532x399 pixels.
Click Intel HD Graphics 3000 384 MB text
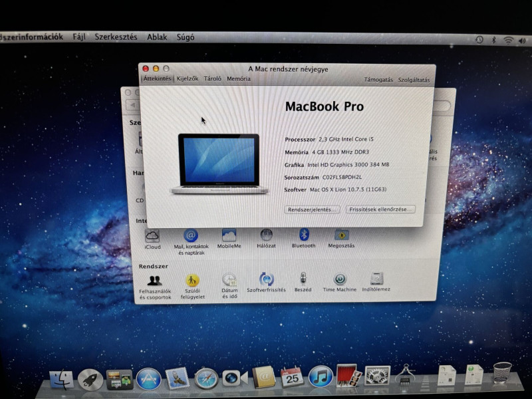pos(348,164)
